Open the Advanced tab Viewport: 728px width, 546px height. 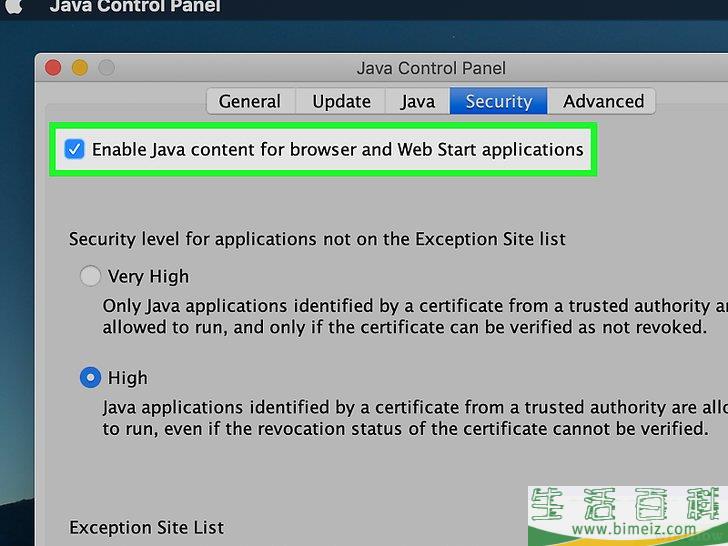tap(603, 101)
